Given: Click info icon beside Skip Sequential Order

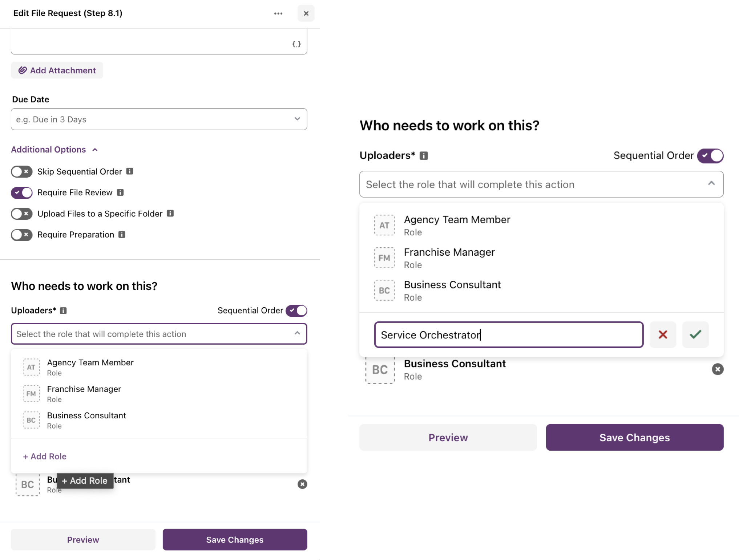Looking at the screenshot, I should (x=130, y=171).
